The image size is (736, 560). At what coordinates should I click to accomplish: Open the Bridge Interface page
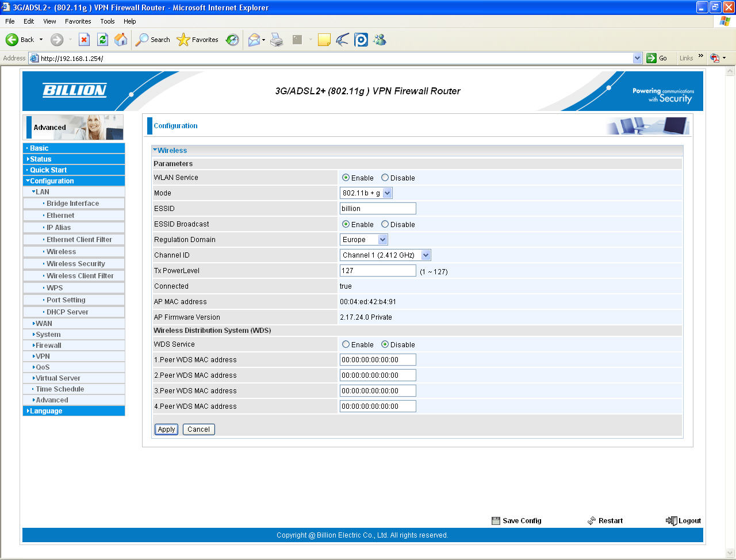click(72, 204)
